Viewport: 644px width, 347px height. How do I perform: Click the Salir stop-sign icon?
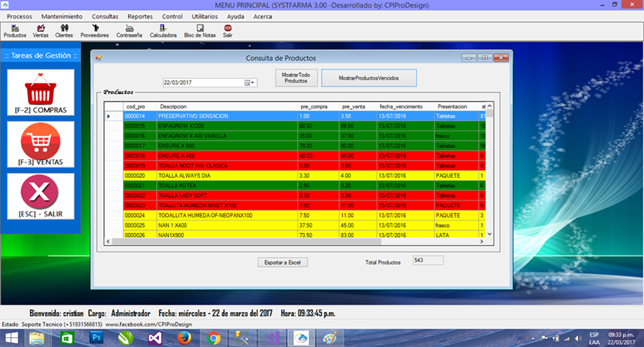(228, 31)
